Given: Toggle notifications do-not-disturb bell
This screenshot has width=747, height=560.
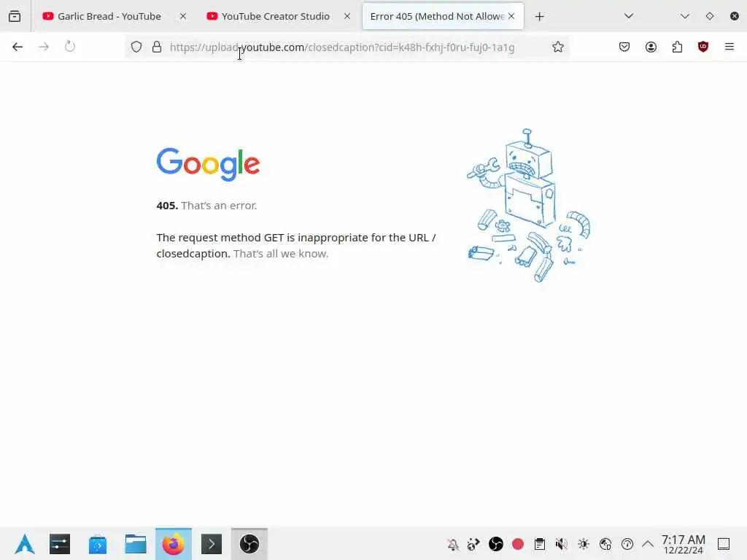Looking at the screenshot, I should point(453,544).
